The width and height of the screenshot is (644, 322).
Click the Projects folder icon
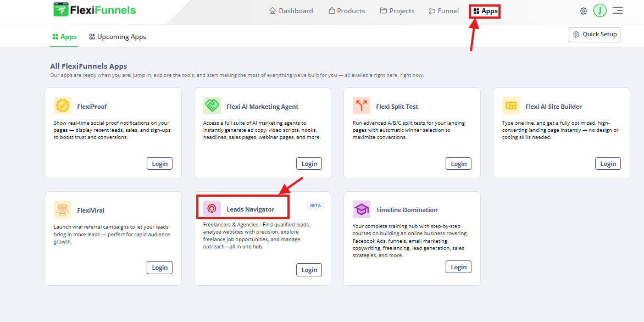click(x=383, y=10)
